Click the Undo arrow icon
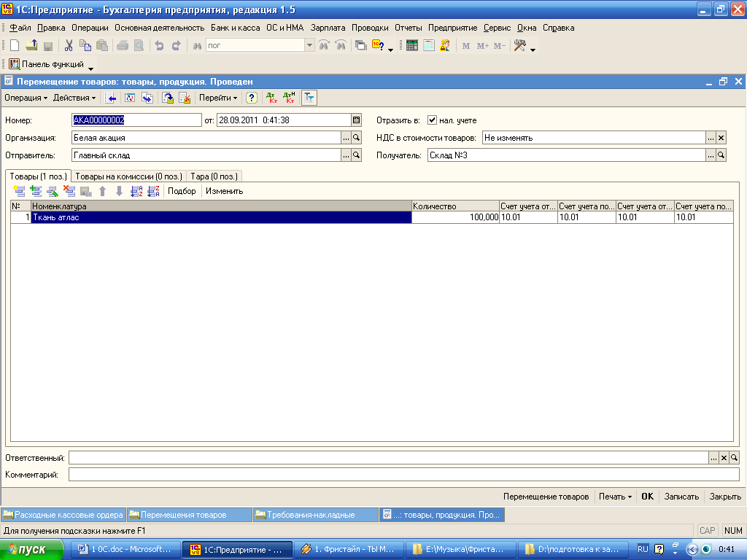 point(159,46)
